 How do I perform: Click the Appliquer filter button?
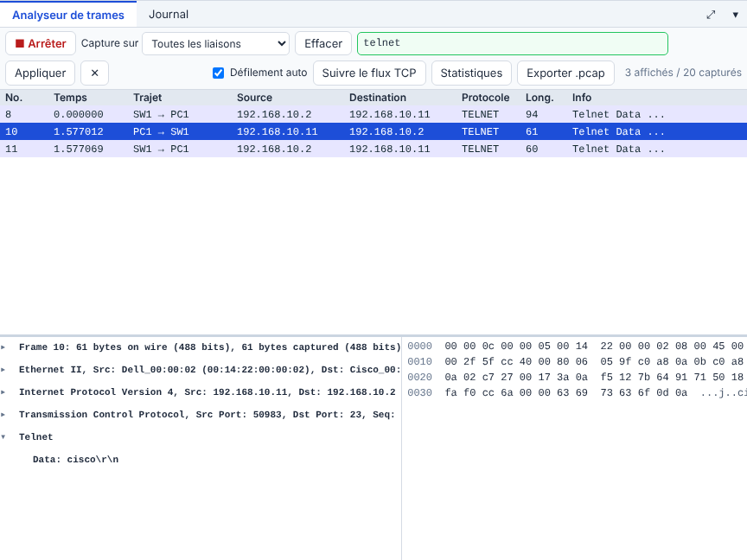(x=40, y=73)
